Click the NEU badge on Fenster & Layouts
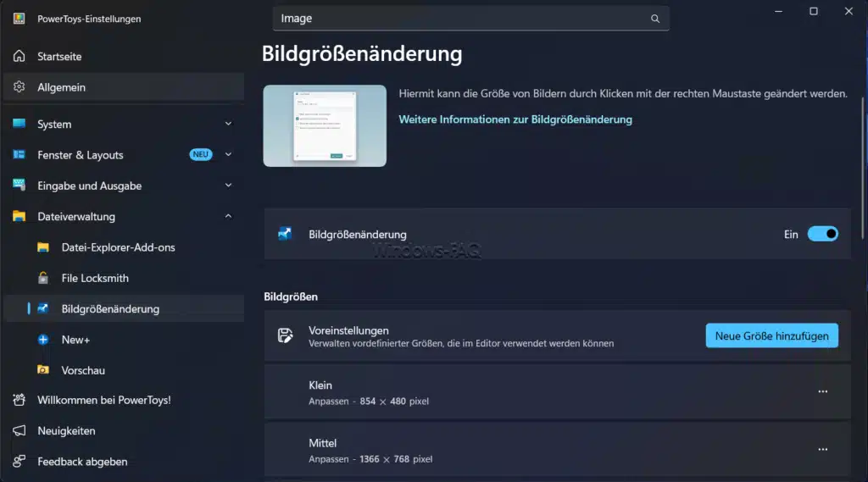Viewport: 868px width, 482px height. pyautogui.click(x=201, y=154)
